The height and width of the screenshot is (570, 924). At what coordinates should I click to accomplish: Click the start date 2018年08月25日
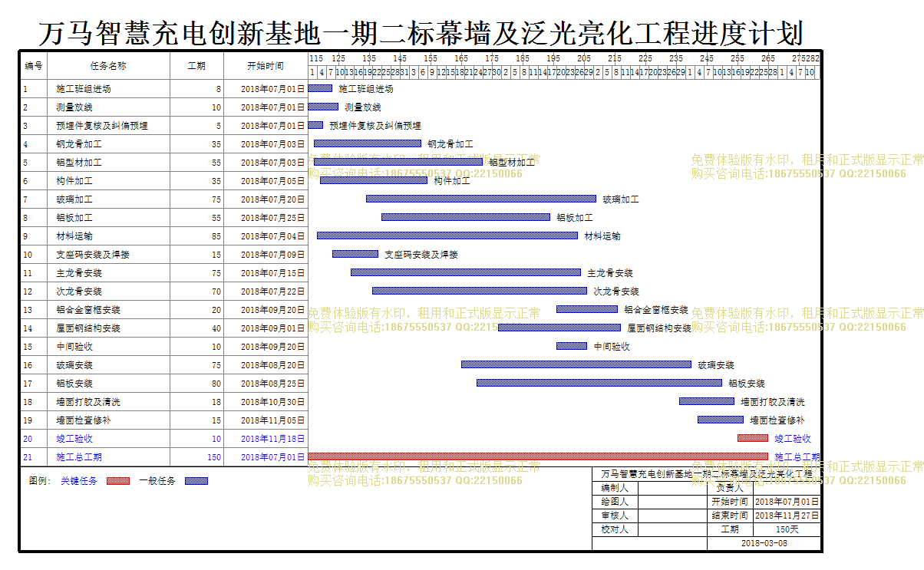pyautogui.click(x=272, y=384)
